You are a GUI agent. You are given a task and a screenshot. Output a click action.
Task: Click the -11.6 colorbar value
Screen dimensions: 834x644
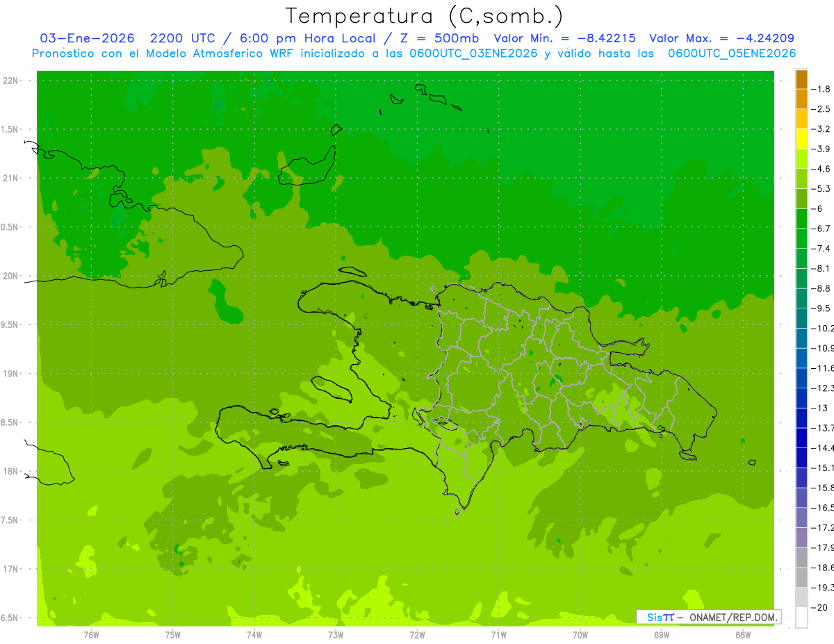coord(822,368)
